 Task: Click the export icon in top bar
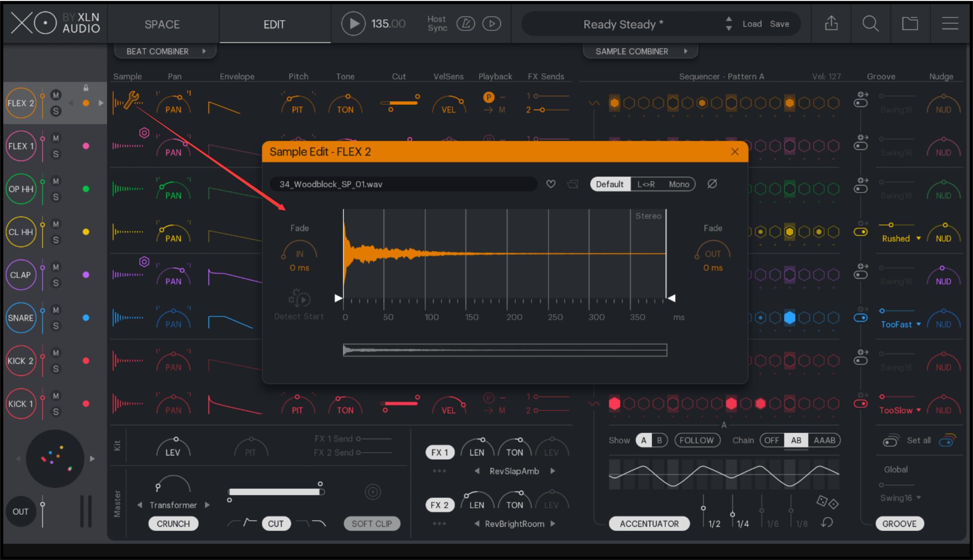(x=831, y=24)
